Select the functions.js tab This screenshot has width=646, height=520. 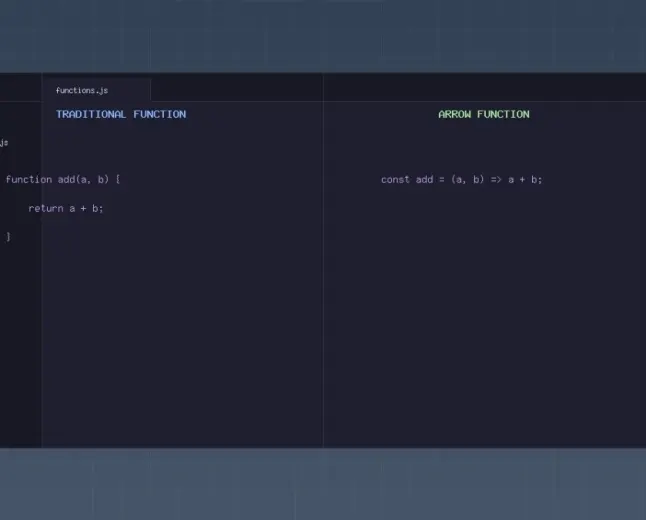(96, 90)
